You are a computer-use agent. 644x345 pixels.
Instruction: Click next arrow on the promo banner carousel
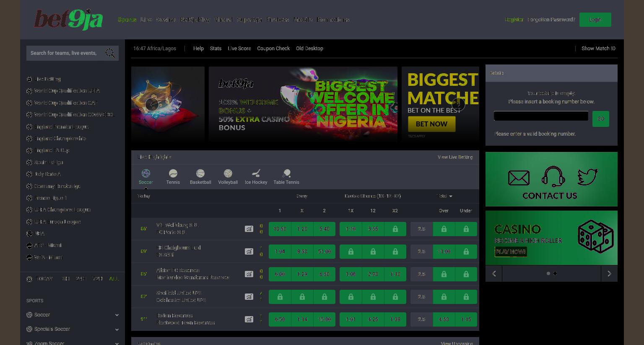pos(458,105)
